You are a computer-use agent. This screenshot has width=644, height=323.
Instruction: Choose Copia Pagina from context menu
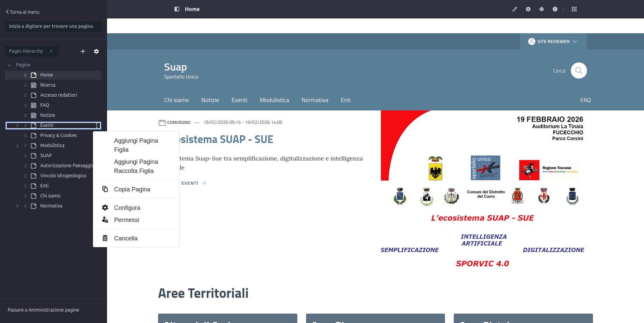coord(132,189)
